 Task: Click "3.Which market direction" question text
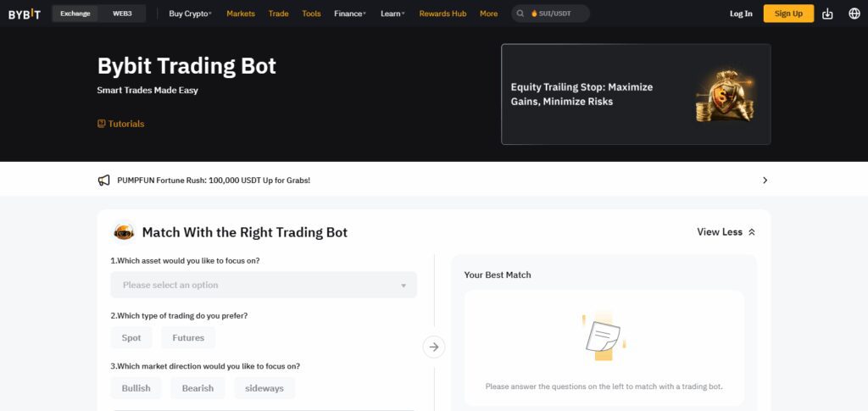(205, 366)
